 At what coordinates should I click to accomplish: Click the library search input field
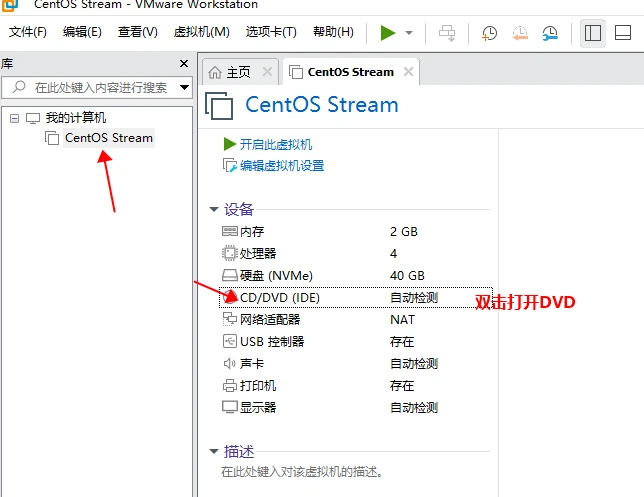[x=97, y=87]
